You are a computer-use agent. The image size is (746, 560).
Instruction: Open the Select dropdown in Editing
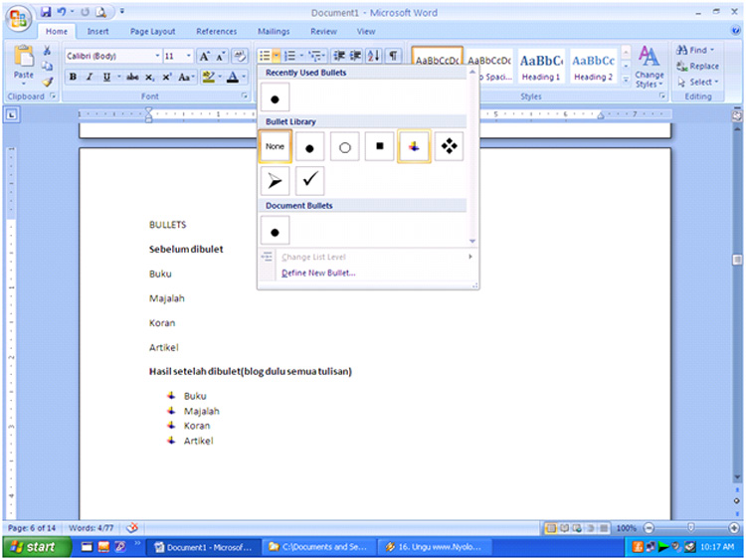point(697,82)
